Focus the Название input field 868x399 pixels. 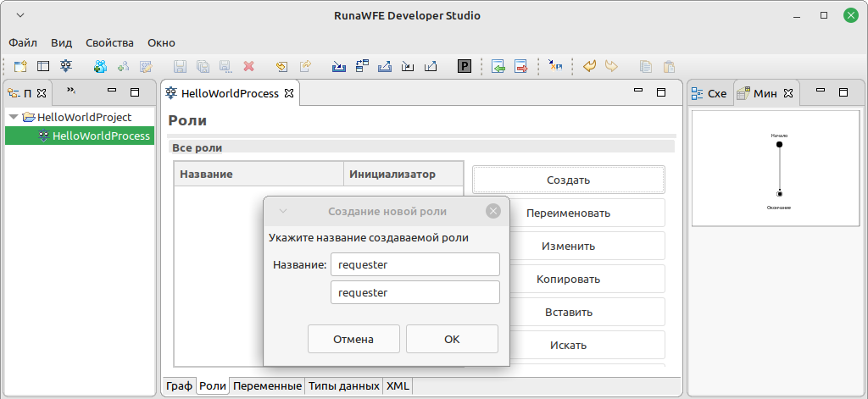point(415,264)
